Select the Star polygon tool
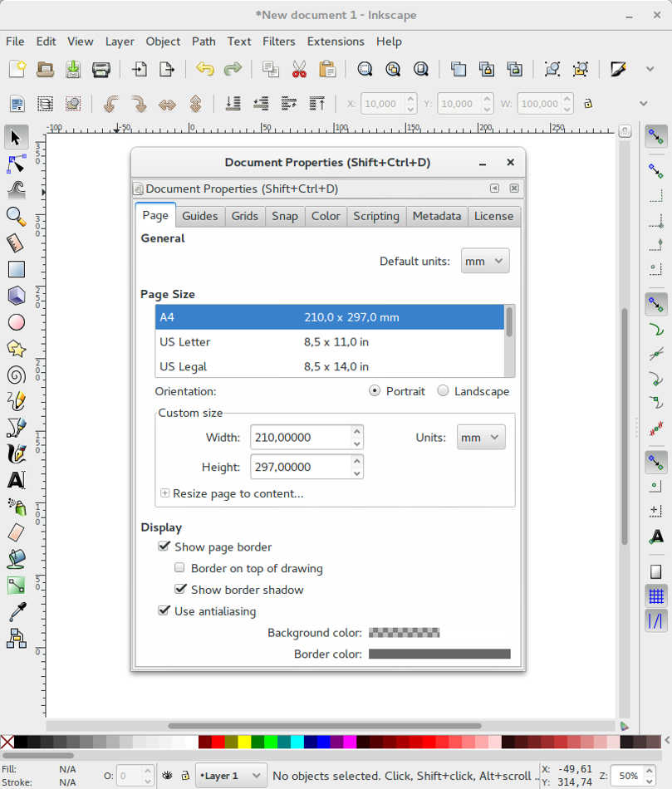 (16, 348)
